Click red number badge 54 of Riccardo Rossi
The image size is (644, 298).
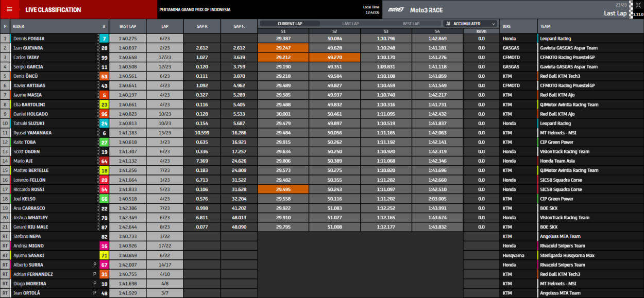[104, 189]
